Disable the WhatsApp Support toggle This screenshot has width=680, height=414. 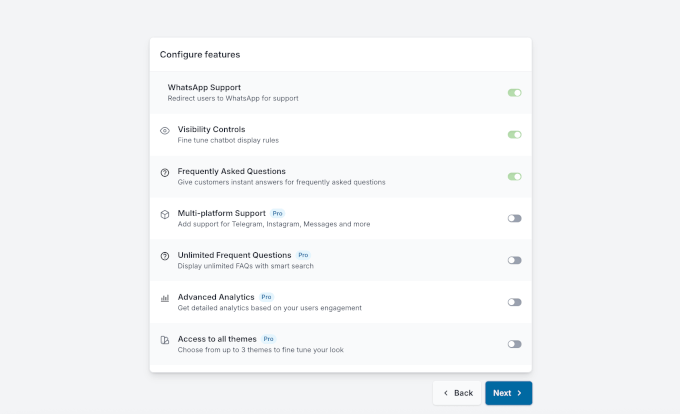[x=514, y=93]
